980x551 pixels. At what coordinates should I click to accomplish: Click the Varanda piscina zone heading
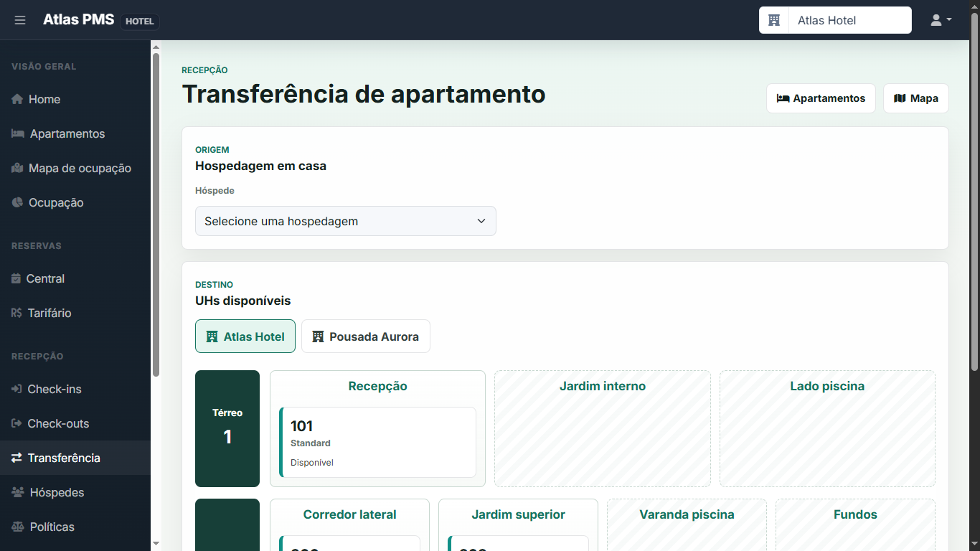point(687,514)
